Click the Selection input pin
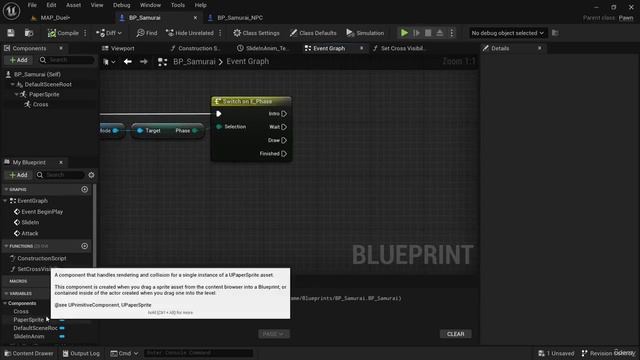640x360 pixels. 219,127
